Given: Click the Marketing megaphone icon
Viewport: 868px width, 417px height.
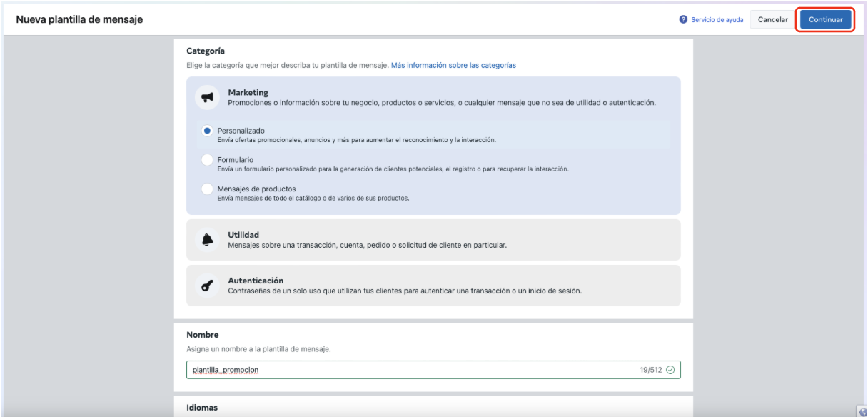Looking at the screenshot, I should point(208,97).
